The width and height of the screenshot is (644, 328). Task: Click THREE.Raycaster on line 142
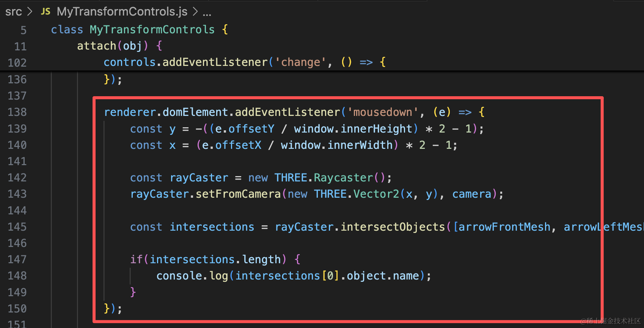pyautogui.click(x=324, y=178)
